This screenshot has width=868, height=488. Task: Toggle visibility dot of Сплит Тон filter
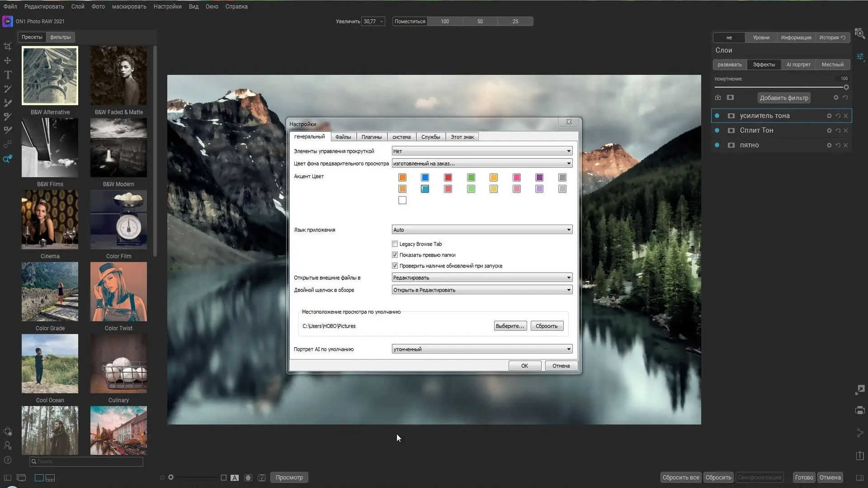coord(717,131)
